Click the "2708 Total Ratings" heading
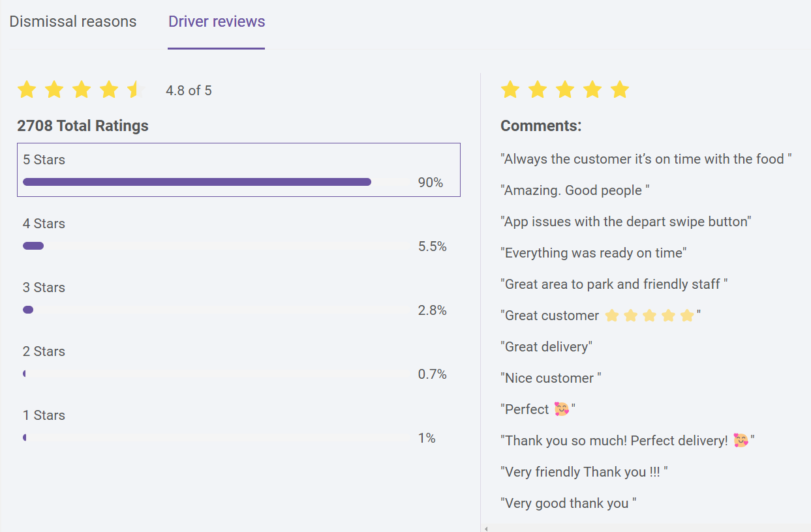The image size is (811, 532). pyautogui.click(x=83, y=126)
